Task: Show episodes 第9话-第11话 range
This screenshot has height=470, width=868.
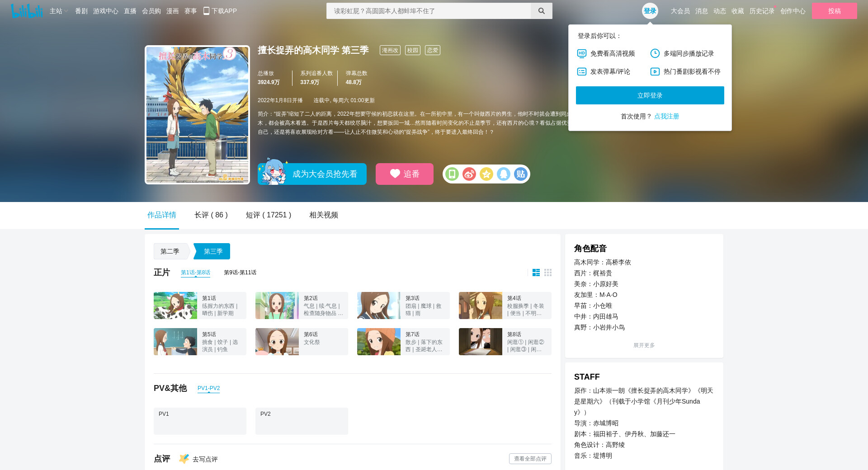Action: pos(240,273)
